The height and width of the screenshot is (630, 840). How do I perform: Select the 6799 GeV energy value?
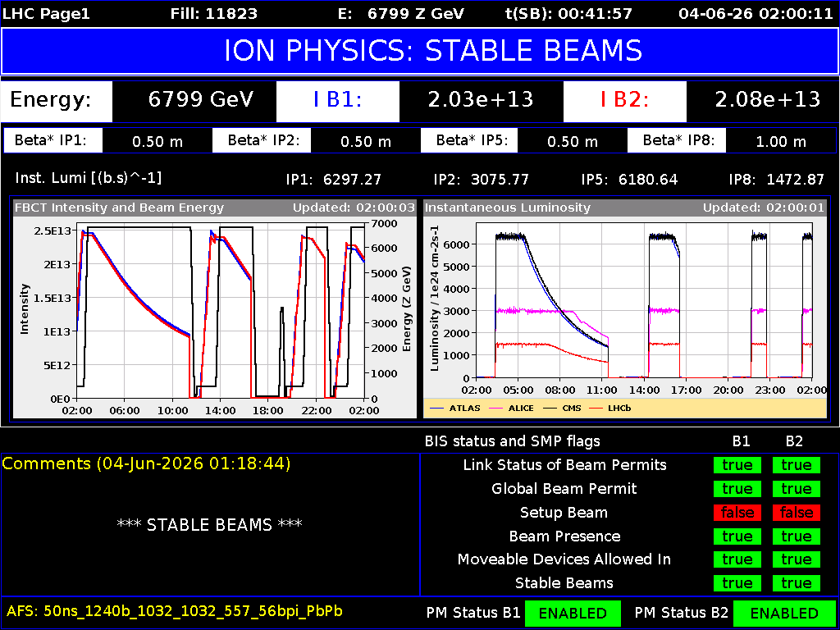point(202,99)
